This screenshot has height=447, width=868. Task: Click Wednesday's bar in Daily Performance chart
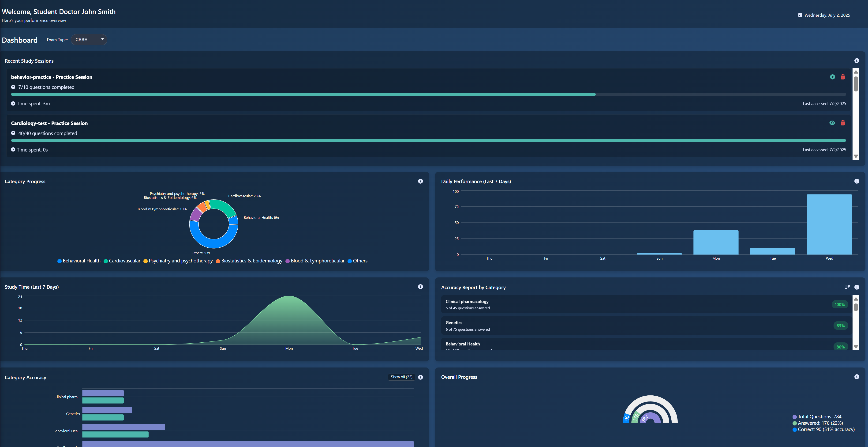[829, 224]
